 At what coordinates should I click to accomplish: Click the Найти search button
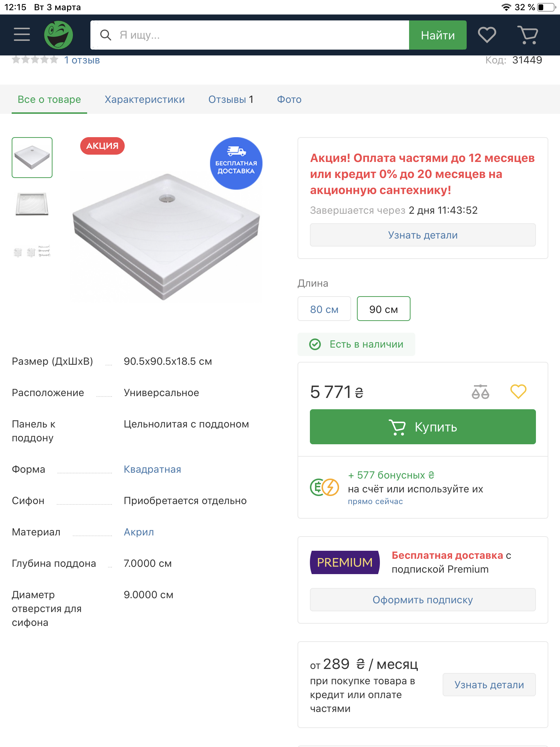point(437,35)
